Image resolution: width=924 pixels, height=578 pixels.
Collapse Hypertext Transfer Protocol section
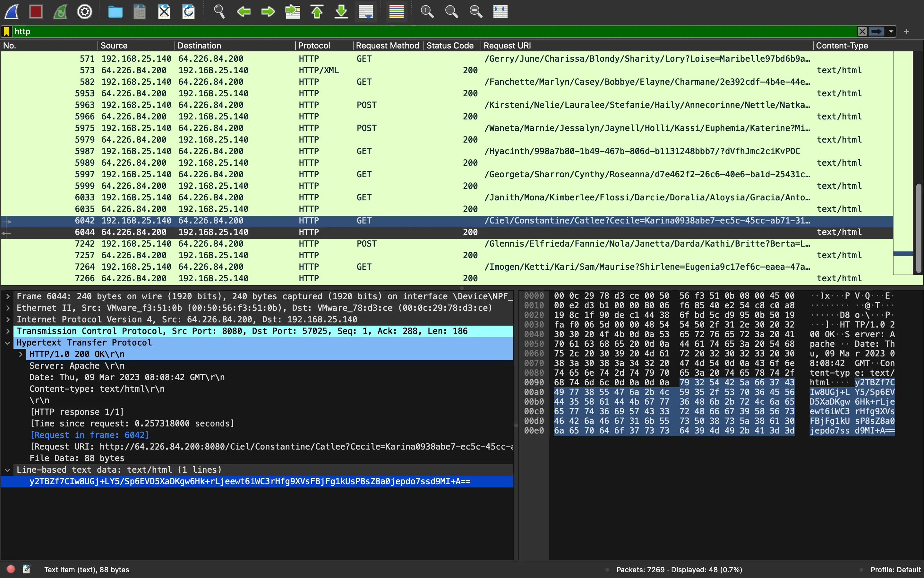pyautogui.click(x=8, y=343)
